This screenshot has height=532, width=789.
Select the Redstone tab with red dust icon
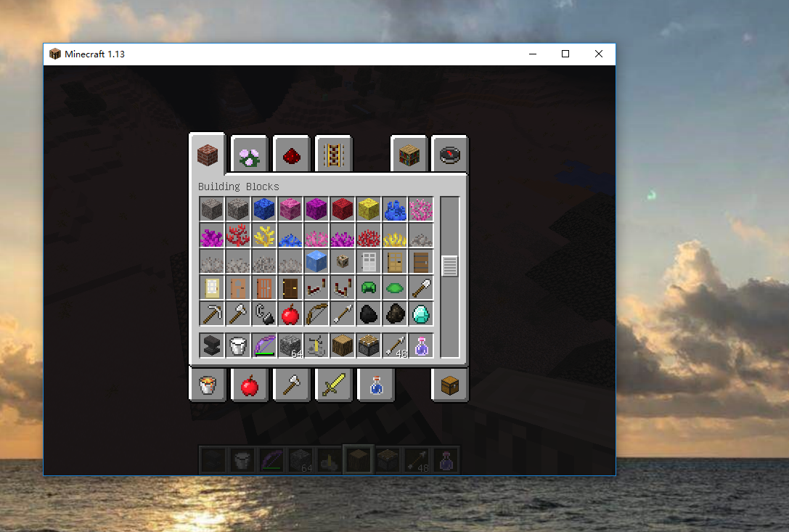point(292,154)
